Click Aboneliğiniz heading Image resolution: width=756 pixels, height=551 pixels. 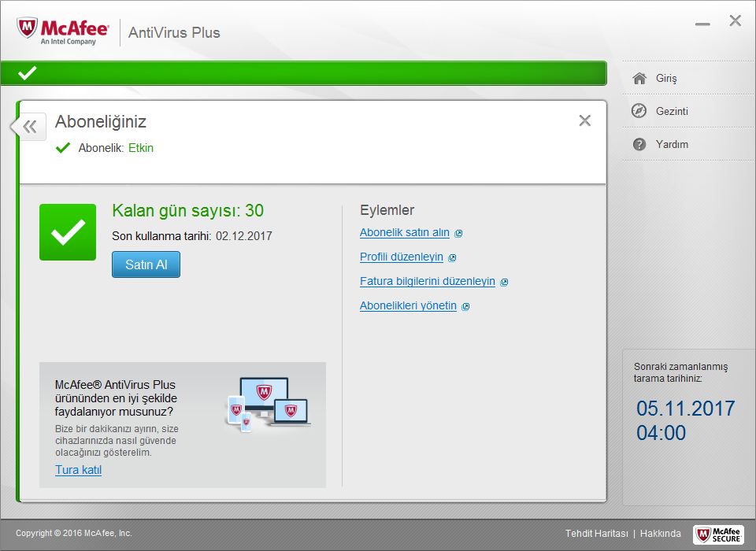pyautogui.click(x=101, y=122)
